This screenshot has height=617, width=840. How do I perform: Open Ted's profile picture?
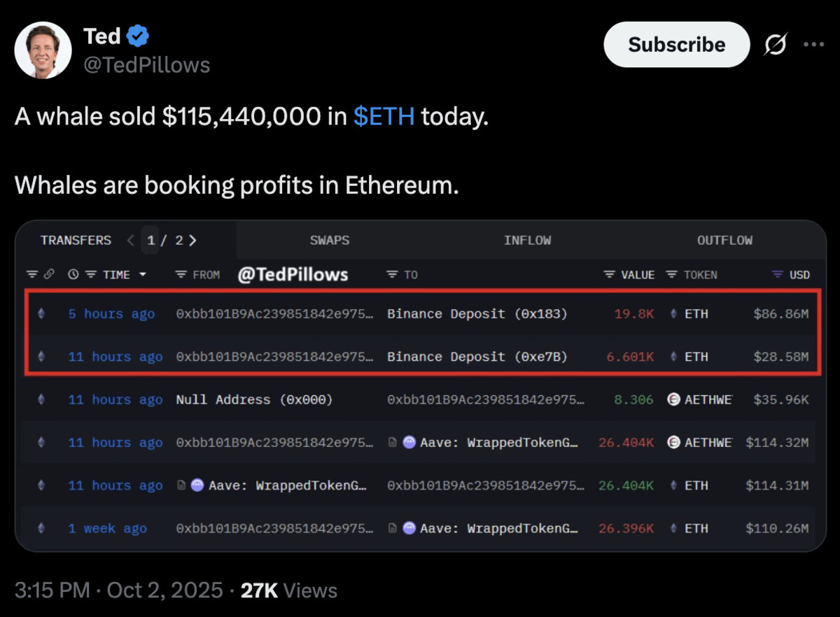coord(43,50)
